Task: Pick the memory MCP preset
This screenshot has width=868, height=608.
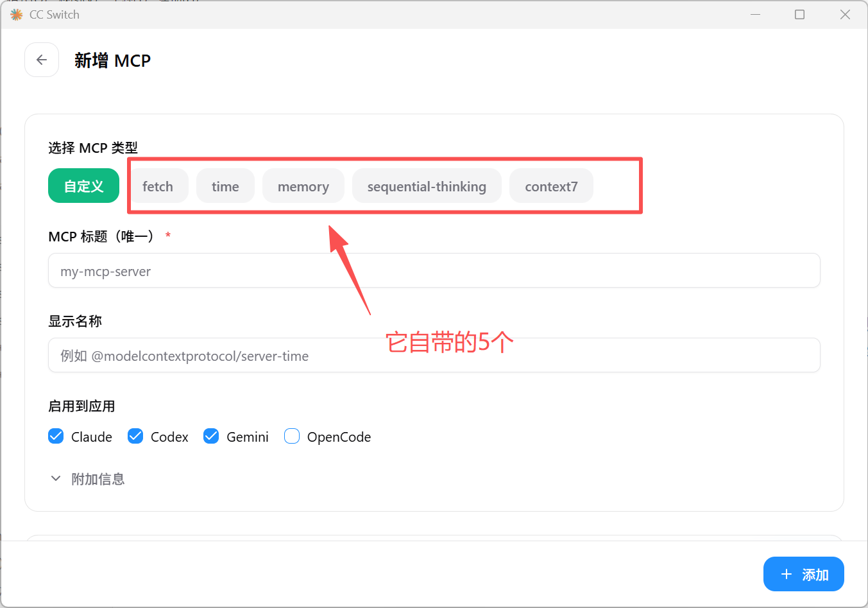Action: tap(303, 186)
